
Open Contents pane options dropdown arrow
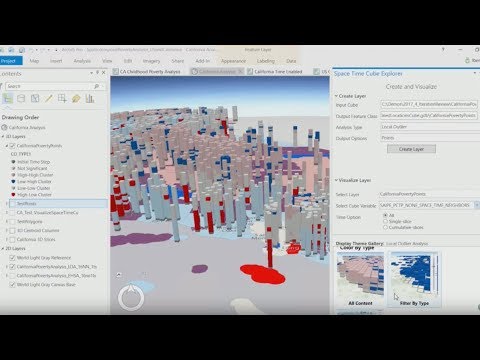pyautogui.click(x=91, y=73)
